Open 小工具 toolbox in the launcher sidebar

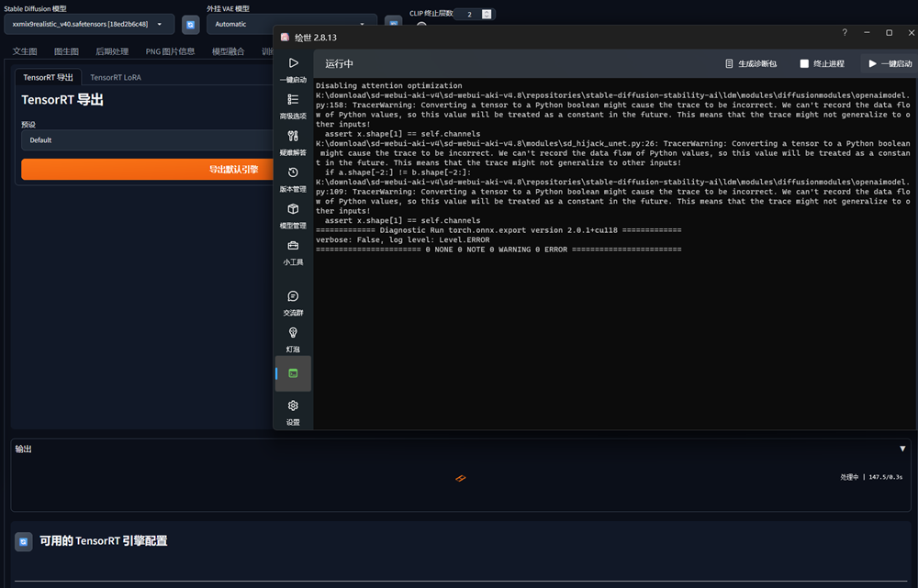click(x=293, y=252)
